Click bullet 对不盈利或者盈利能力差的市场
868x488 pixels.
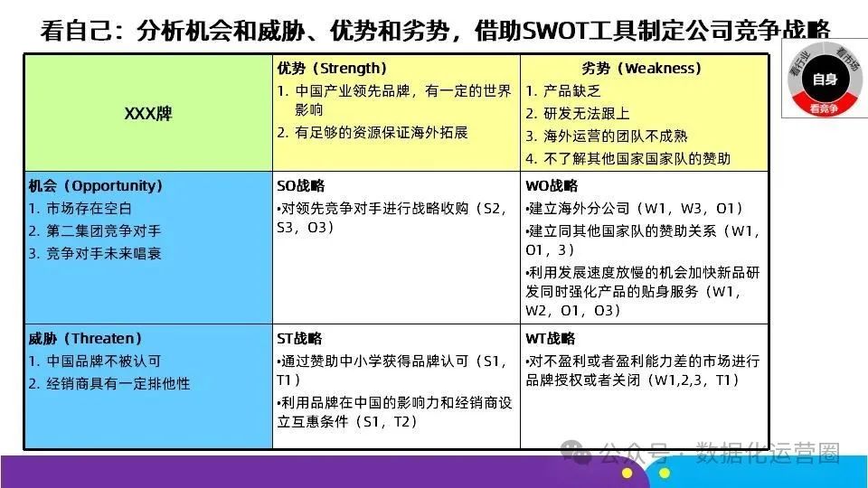[643, 371]
